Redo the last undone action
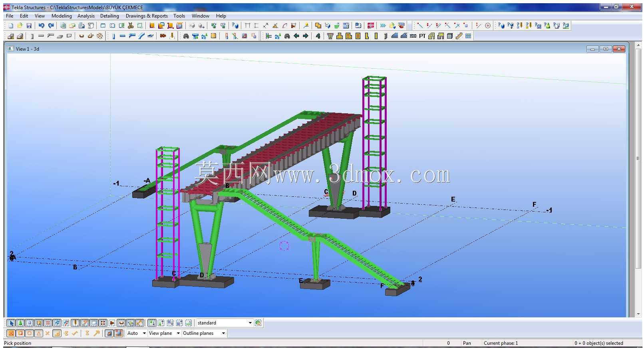The width and height of the screenshot is (644, 348). [51, 26]
